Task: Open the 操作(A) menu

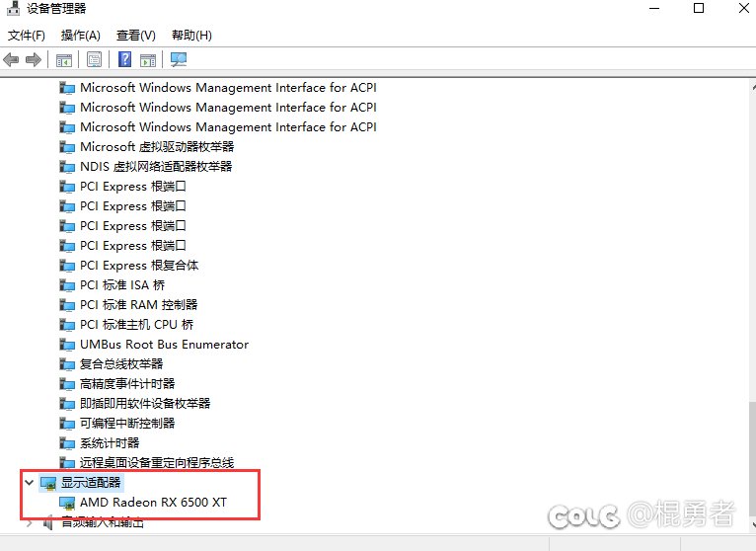Action: tap(81, 36)
